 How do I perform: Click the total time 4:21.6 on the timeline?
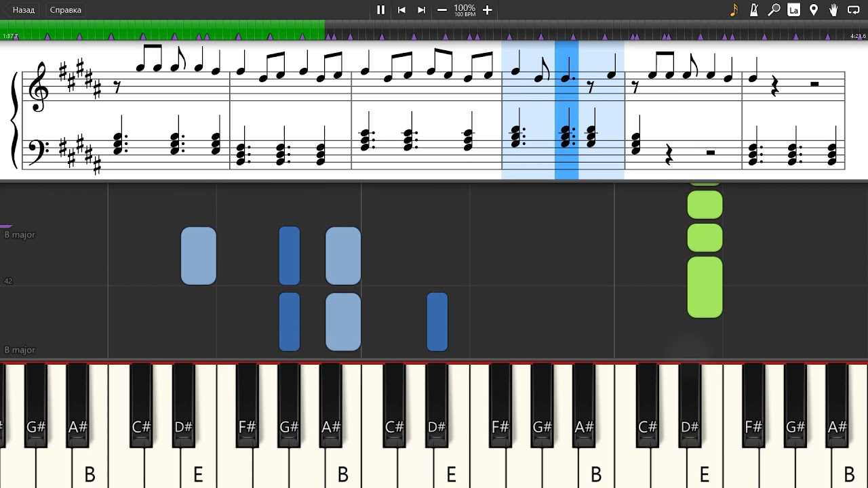858,35
